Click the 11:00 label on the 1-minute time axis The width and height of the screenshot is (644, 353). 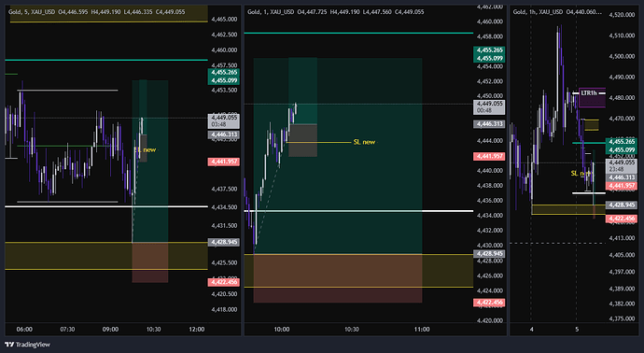(422, 330)
